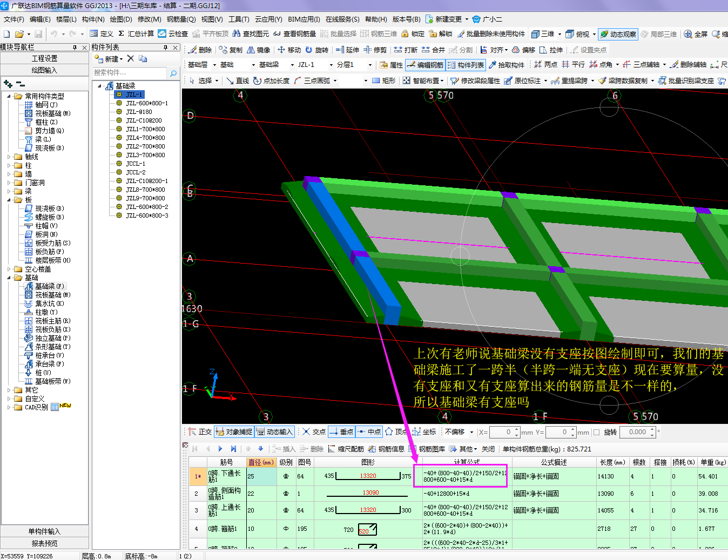
Task: Enable the 旋转 rotation checkbox
Action: [597, 432]
